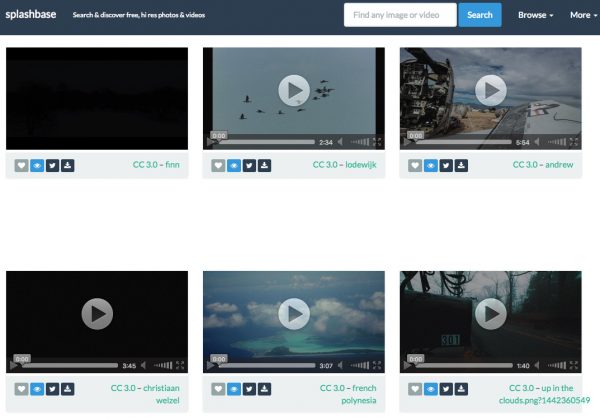This screenshot has width=600, height=419.
Task: Download the lodewijk video
Action: (x=265, y=165)
